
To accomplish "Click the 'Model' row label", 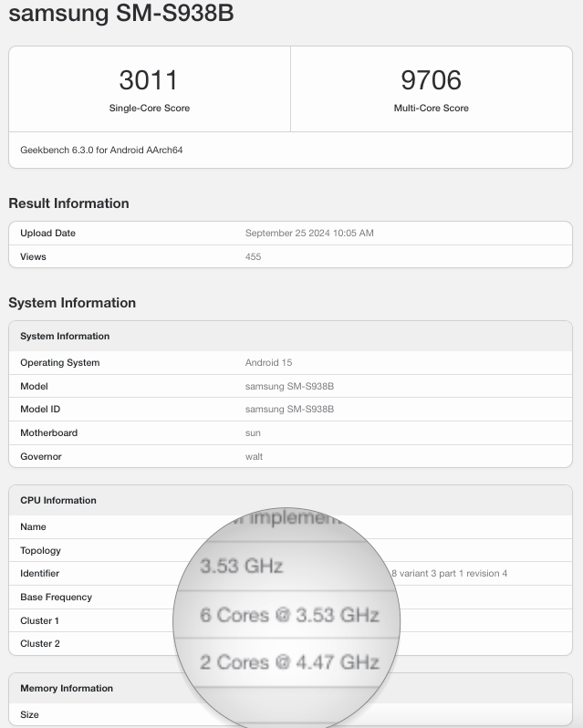I will click(x=34, y=386).
